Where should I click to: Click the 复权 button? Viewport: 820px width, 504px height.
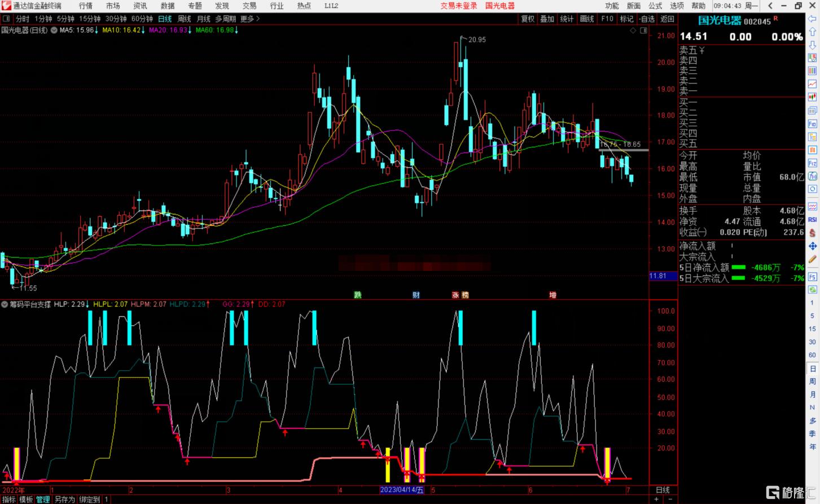click(x=528, y=19)
